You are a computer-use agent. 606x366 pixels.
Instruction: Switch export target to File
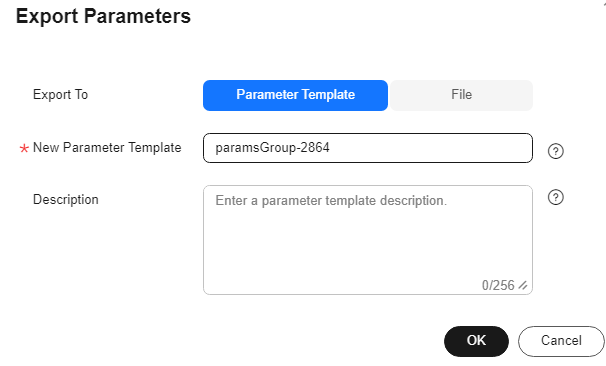461,95
